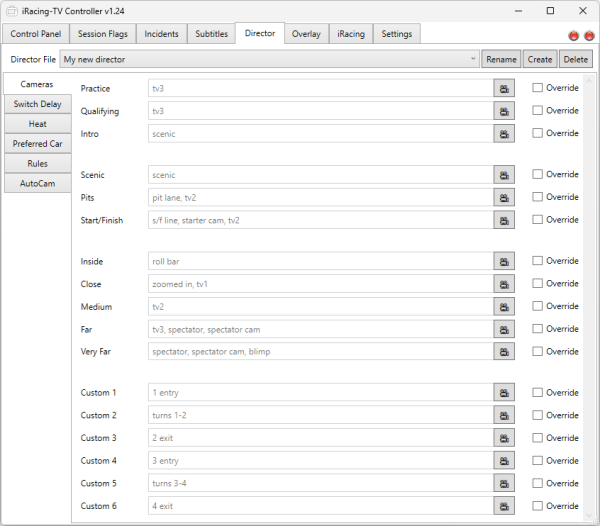This screenshot has height=526, width=600.
Task: Select the AutoCam side tab
Action: 37,183
